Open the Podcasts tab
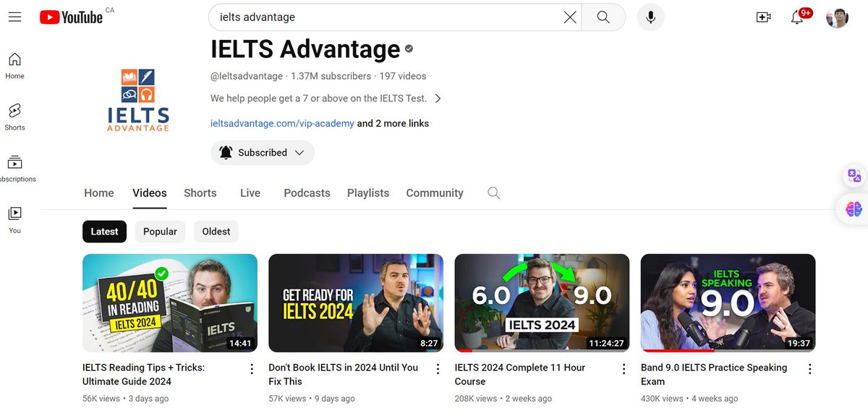Viewport: 868px width, 414px height. [307, 193]
